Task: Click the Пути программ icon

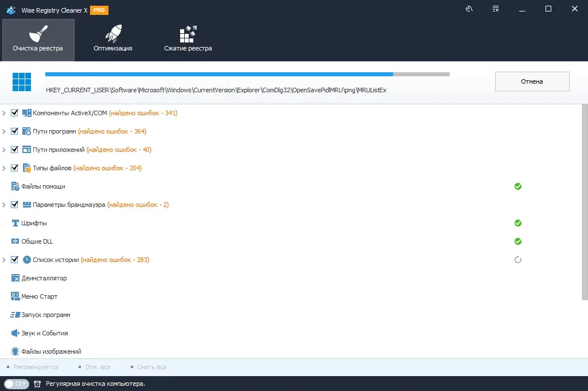Action: (x=26, y=131)
